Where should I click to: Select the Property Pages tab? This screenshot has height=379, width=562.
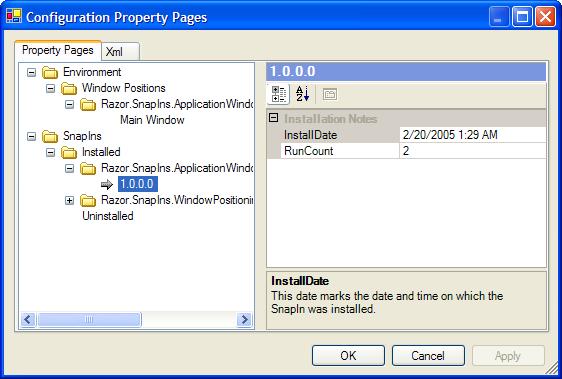58,50
